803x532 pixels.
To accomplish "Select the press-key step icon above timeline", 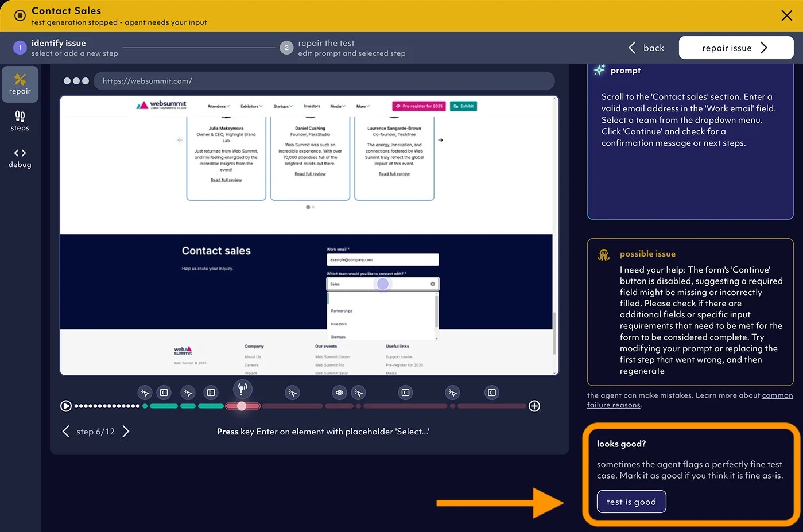I will pyautogui.click(x=243, y=389).
